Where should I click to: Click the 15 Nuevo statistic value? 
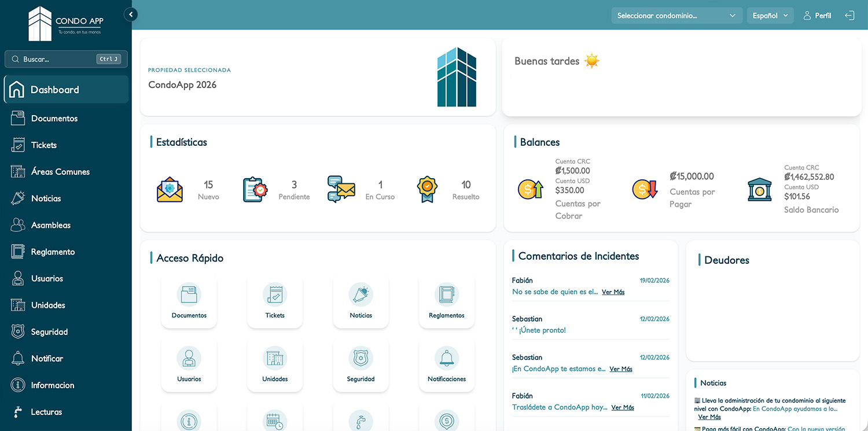(208, 185)
